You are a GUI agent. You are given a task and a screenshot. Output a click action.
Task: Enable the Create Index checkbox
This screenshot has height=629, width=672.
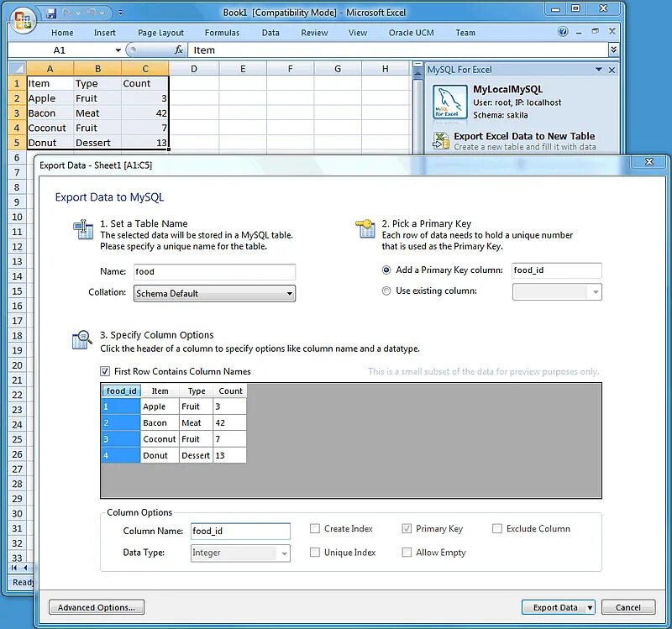(x=314, y=528)
